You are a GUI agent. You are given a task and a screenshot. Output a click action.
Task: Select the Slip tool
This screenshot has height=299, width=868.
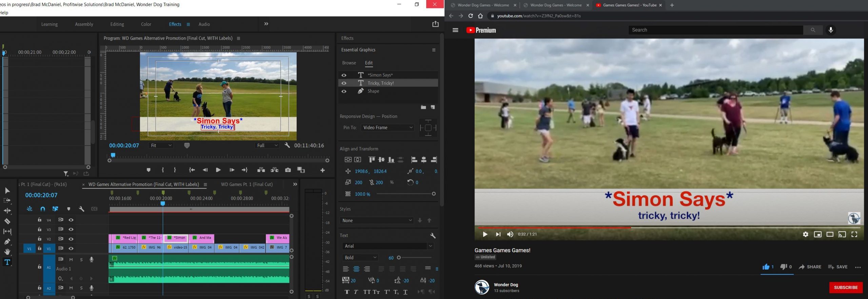[x=7, y=231]
